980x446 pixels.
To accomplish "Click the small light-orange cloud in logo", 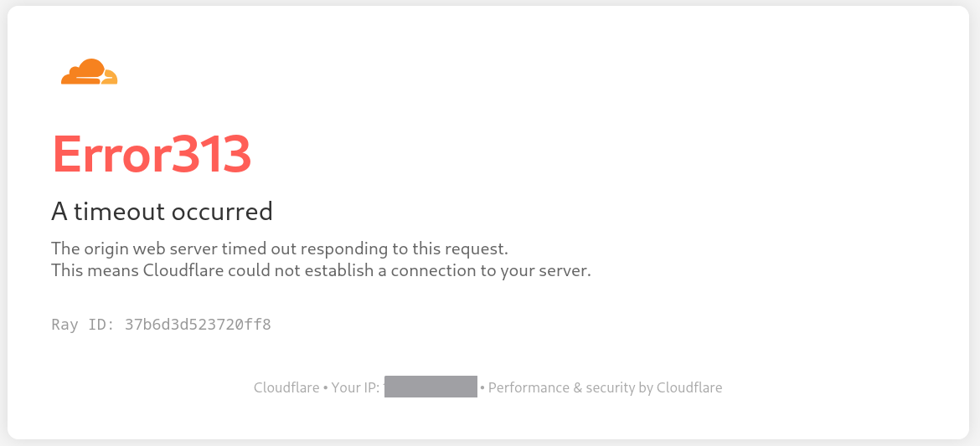I will (x=110, y=78).
